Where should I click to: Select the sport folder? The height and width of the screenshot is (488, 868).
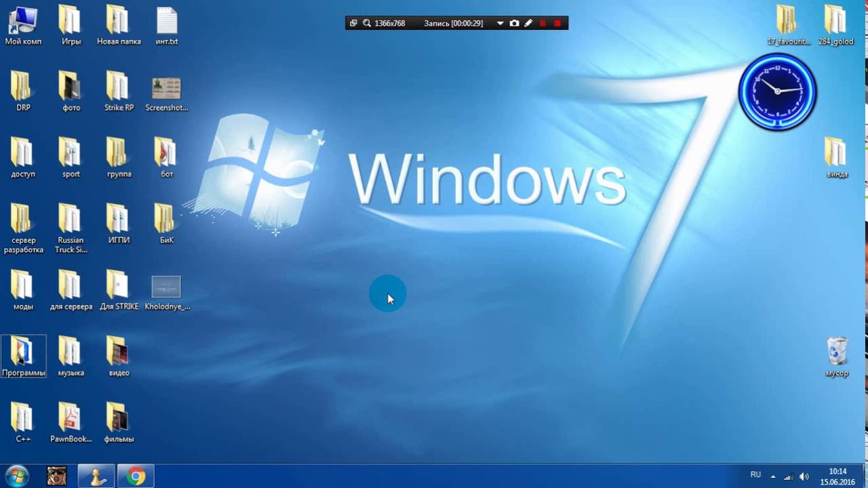pyautogui.click(x=71, y=158)
